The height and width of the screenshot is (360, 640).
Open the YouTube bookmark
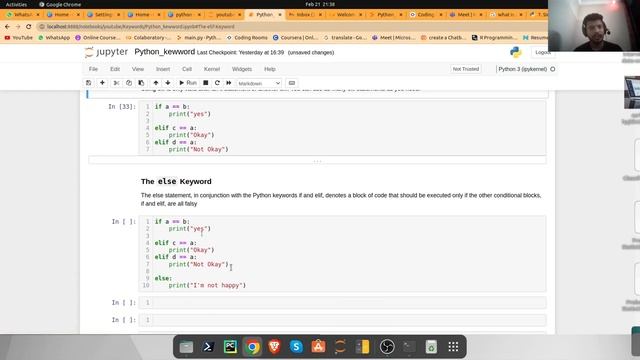pyautogui.click(x=18, y=38)
